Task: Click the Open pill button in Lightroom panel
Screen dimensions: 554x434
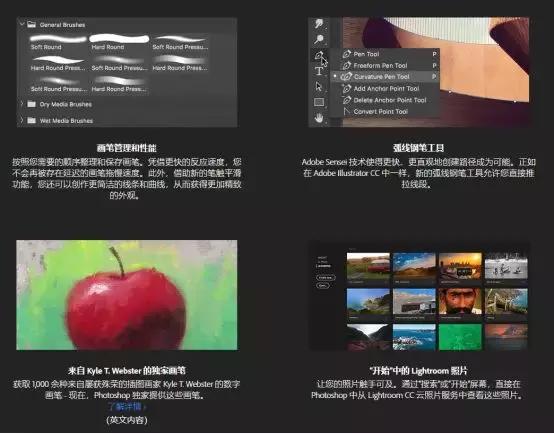Action: [323, 285]
